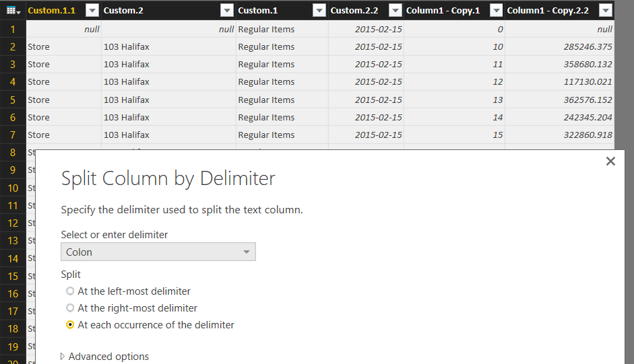Expand Advanced options section

click(105, 357)
